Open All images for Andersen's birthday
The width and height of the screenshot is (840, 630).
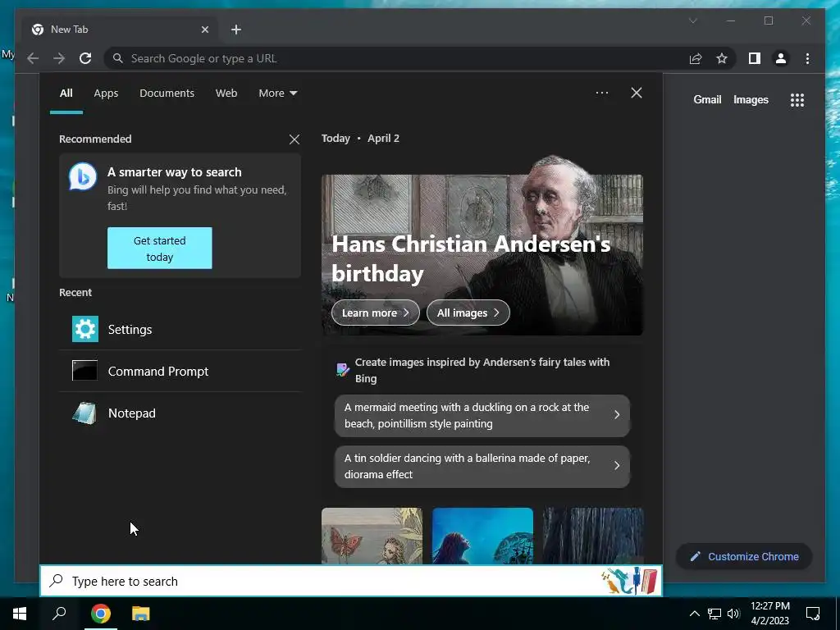[468, 313]
